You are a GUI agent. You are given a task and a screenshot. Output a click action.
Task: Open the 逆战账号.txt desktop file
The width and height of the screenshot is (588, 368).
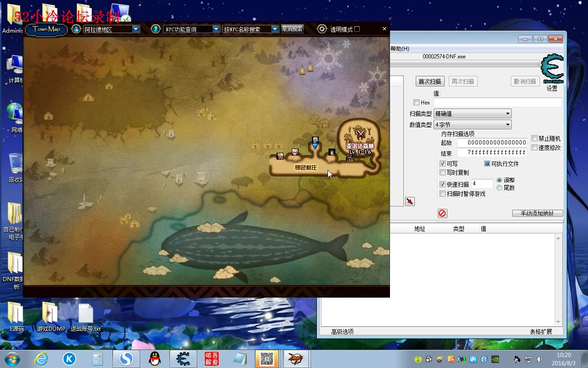(85, 317)
